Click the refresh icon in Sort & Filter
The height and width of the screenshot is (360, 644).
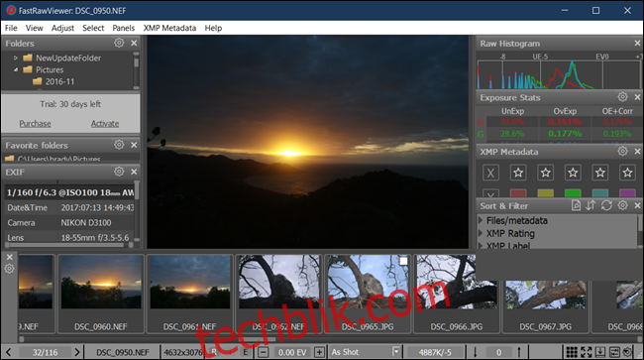pos(606,205)
